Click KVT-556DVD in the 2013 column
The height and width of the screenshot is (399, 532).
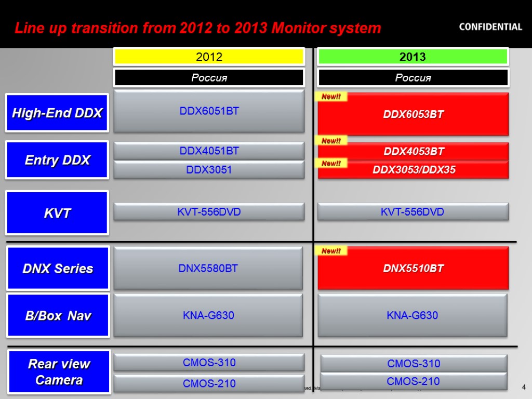point(413,212)
